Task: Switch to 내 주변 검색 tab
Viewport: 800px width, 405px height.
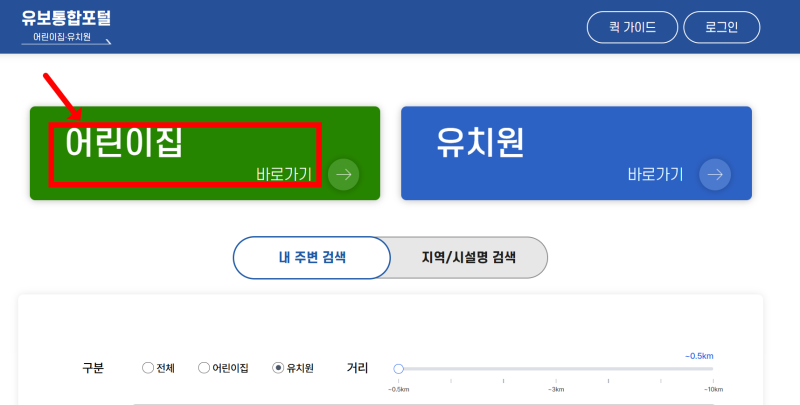Action: (312, 258)
